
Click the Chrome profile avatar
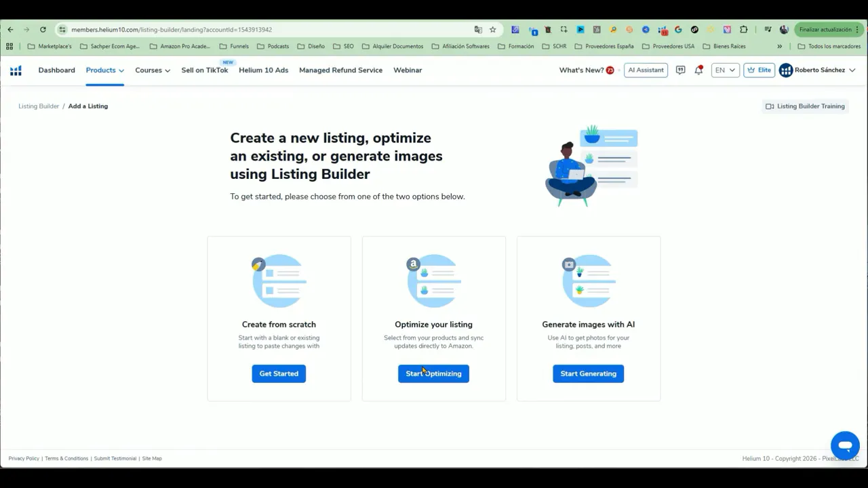click(x=784, y=30)
